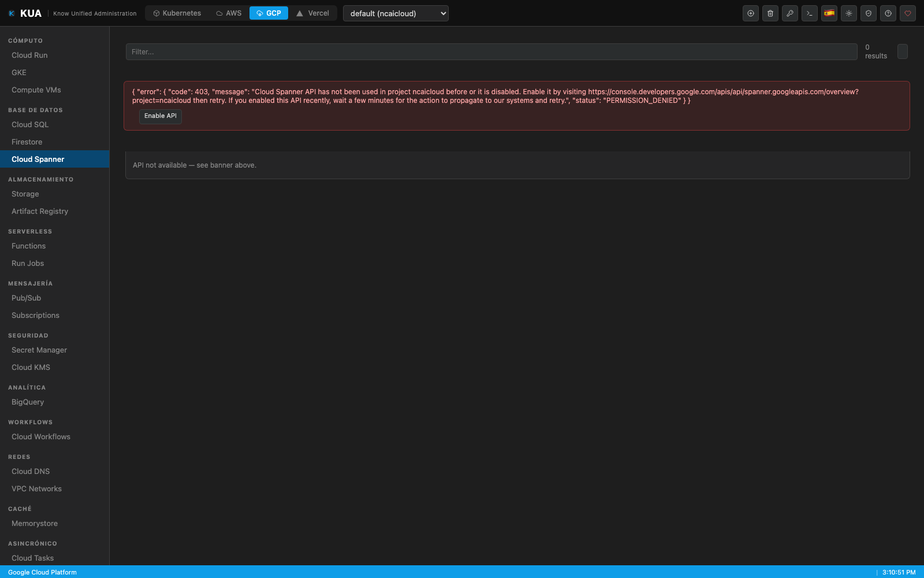Click the 'CACHÉ' section heading
The image size is (924, 578).
(x=20, y=509)
